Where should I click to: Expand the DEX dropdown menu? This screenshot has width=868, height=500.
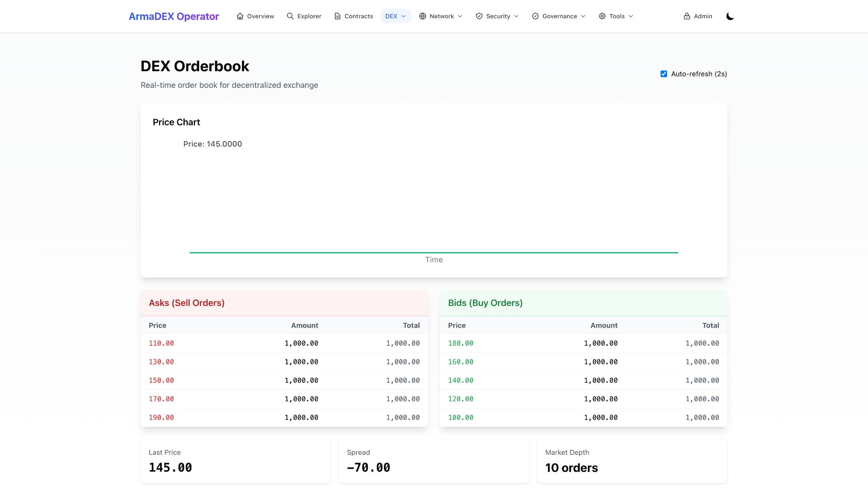pyautogui.click(x=395, y=16)
